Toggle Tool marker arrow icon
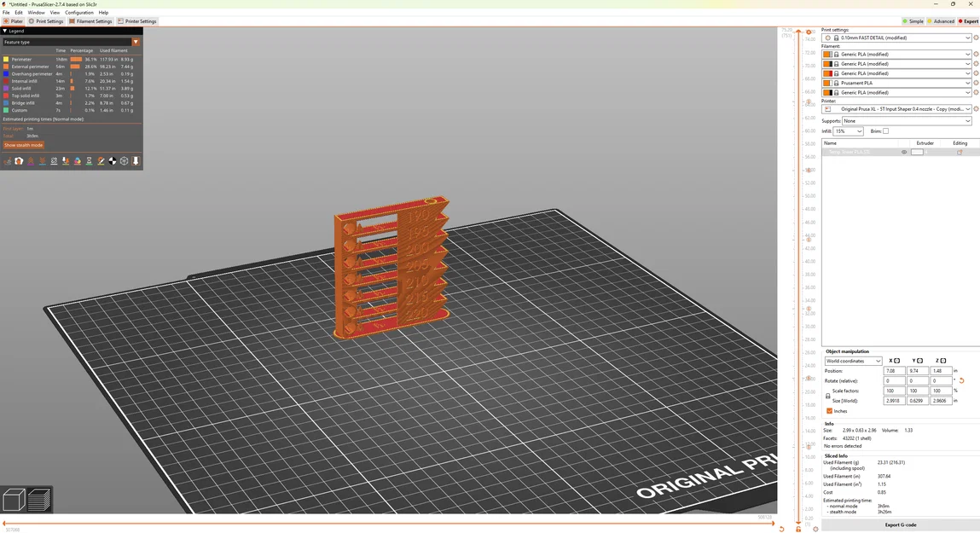This screenshot has height=533, width=980. coord(136,161)
